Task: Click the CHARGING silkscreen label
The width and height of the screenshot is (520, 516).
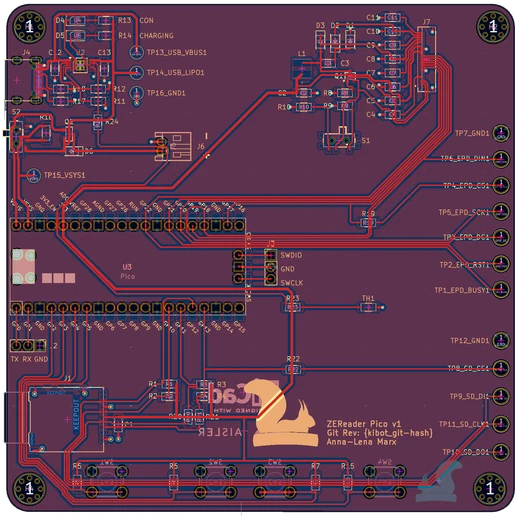Action: 156,35
